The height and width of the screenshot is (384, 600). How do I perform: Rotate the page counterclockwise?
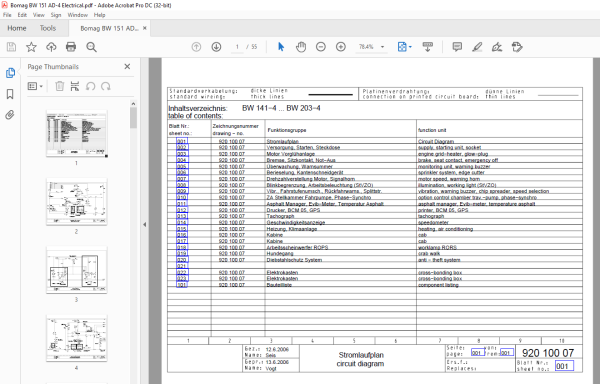(x=91, y=86)
